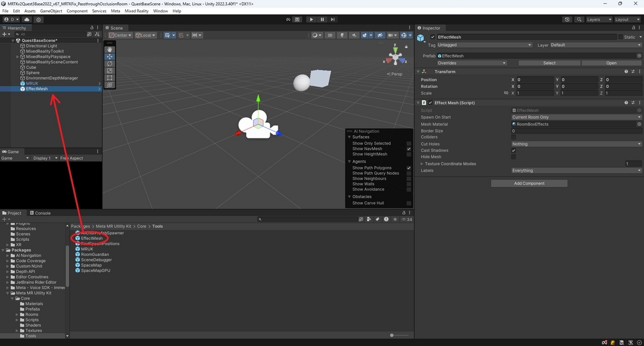The image size is (644, 346).
Task: Enable Show HeightMesh checkbox
Action: (x=409, y=154)
